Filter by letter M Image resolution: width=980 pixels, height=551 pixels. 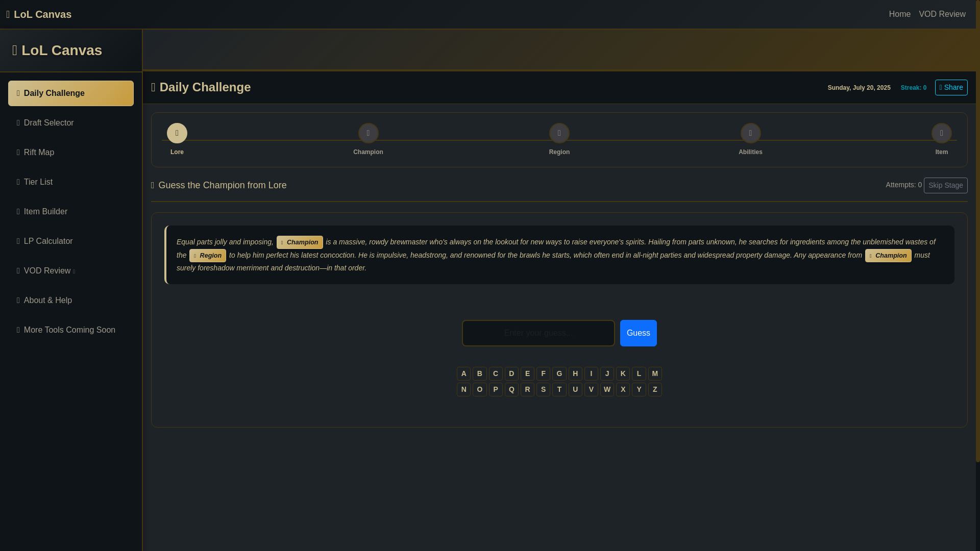click(655, 373)
